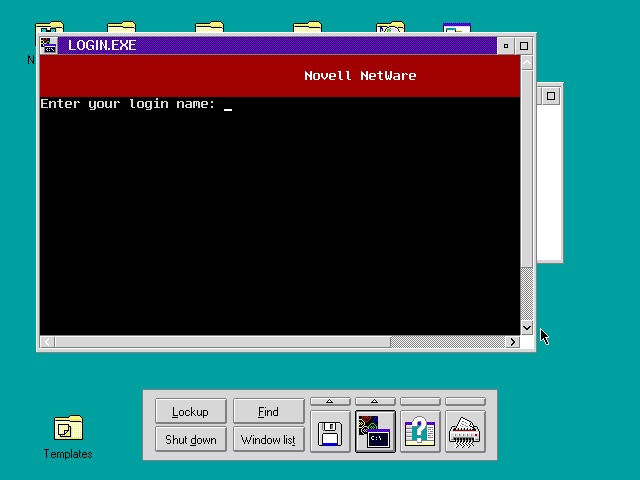Open the Window list button
640x480 pixels.
pyautogui.click(x=269, y=439)
